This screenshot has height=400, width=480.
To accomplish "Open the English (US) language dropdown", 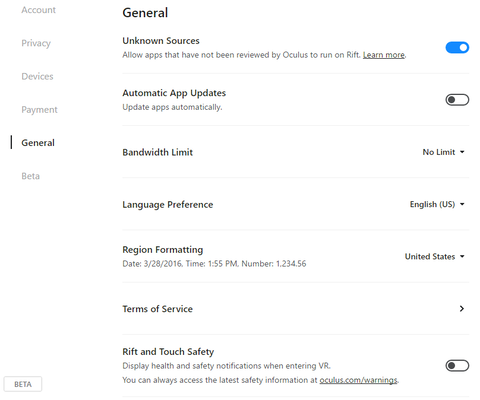I will tap(437, 204).
